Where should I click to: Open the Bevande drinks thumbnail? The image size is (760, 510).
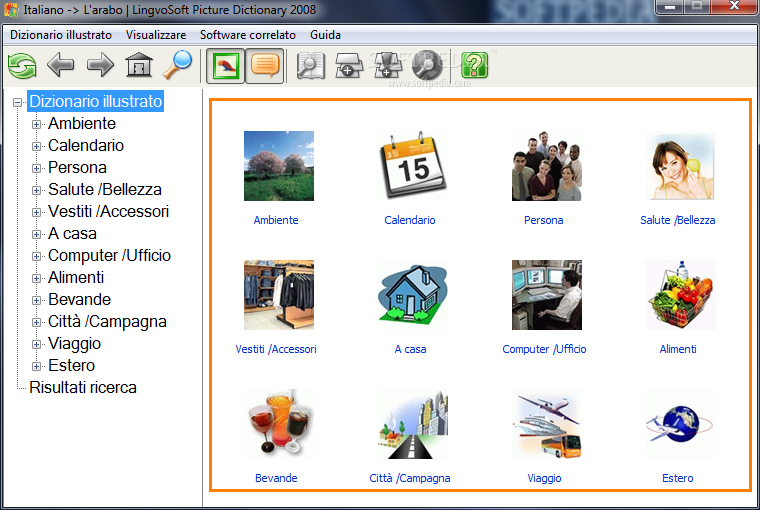point(279,424)
